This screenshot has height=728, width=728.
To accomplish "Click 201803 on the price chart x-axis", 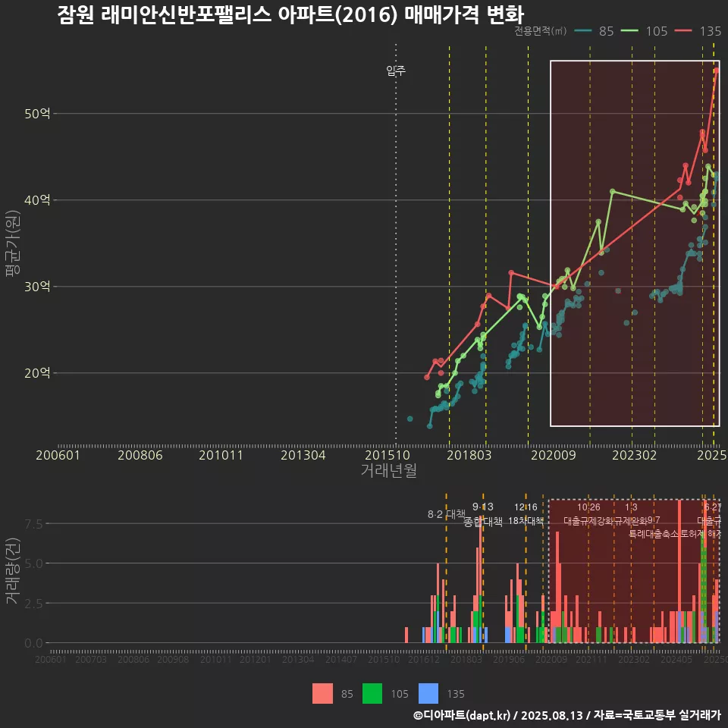I will (x=469, y=455).
